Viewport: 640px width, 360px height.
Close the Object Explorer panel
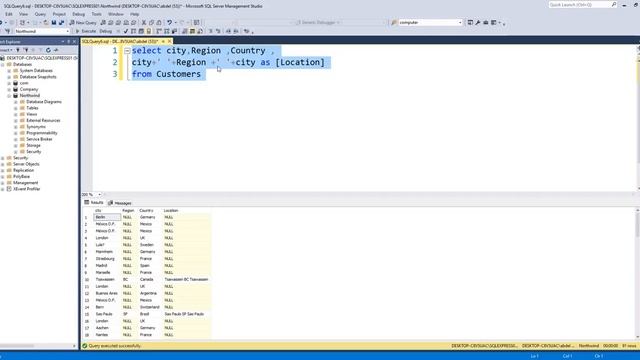click(x=74, y=41)
